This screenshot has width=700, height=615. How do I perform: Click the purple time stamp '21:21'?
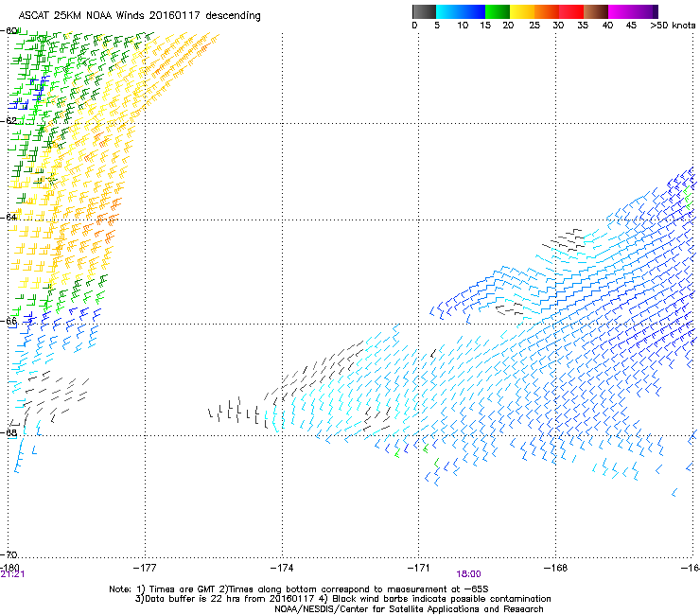pyautogui.click(x=12, y=574)
